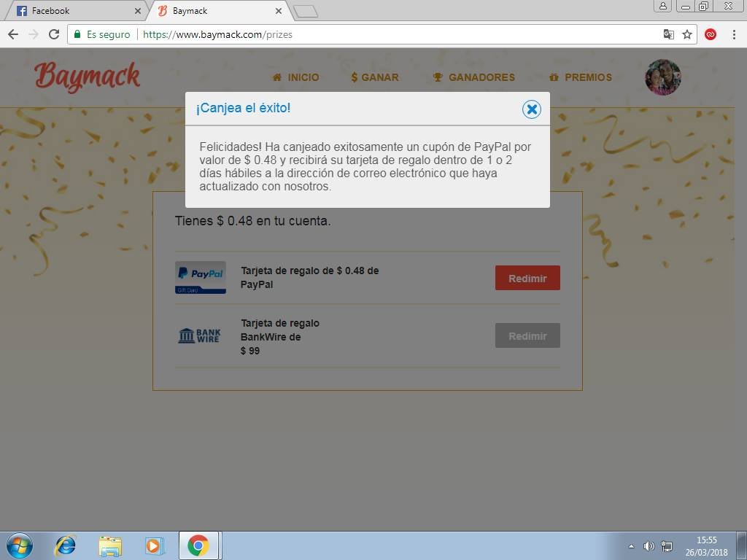Click the Baymack logo
Image resolution: width=747 pixels, height=560 pixels.
pos(88,77)
